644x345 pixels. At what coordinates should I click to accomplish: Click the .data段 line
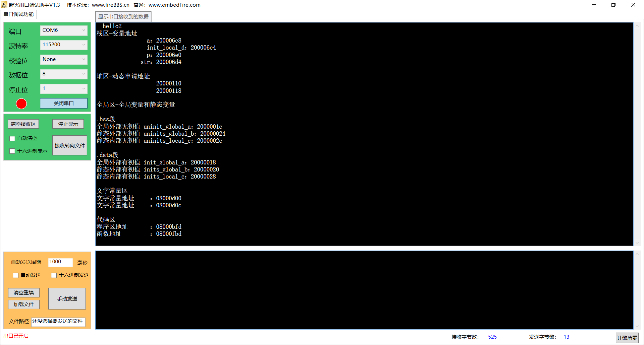[107, 155]
